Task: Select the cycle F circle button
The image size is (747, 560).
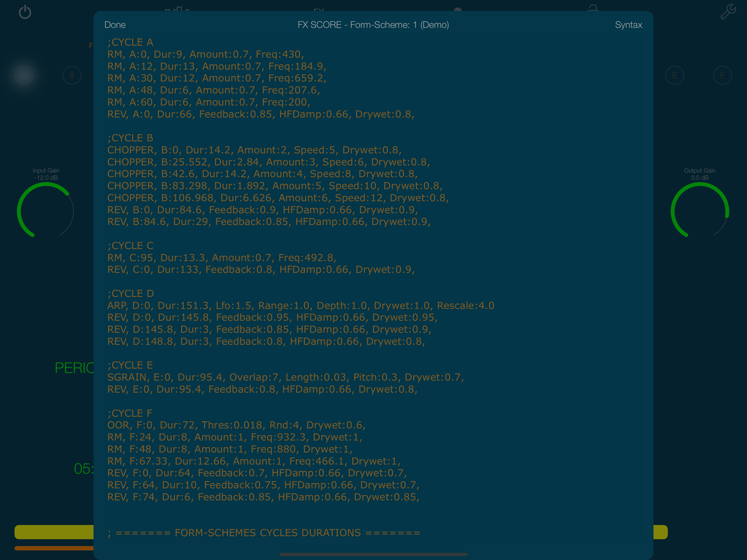Action: 722,75
